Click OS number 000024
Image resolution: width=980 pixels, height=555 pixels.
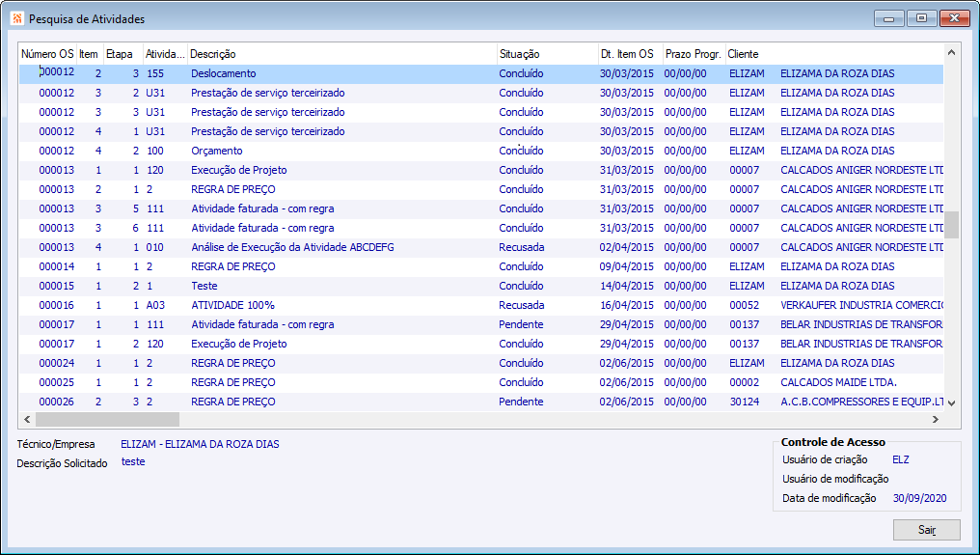[56, 363]
